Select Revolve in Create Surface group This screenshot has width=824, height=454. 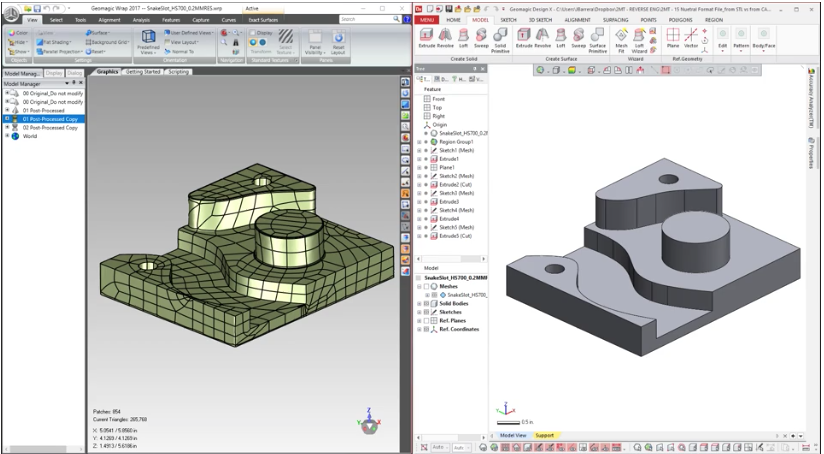click(x=542, y=39)
